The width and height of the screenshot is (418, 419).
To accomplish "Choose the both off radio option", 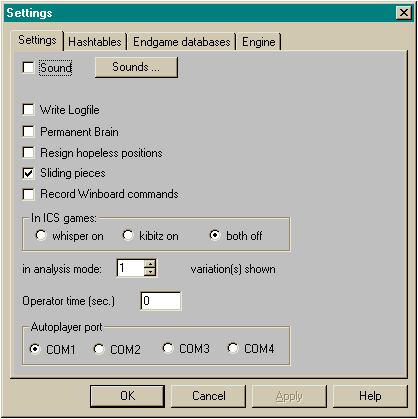I will coord(215,235).
